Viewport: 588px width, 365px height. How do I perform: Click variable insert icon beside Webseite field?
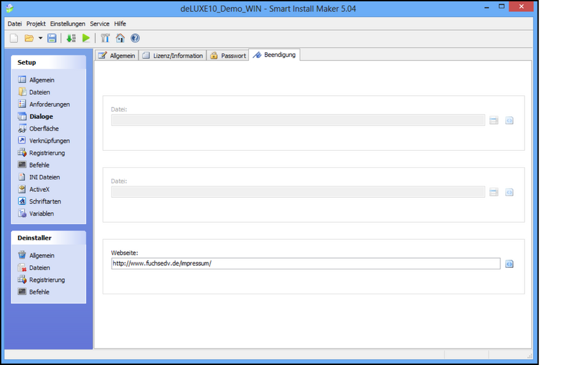pos(509,264)
